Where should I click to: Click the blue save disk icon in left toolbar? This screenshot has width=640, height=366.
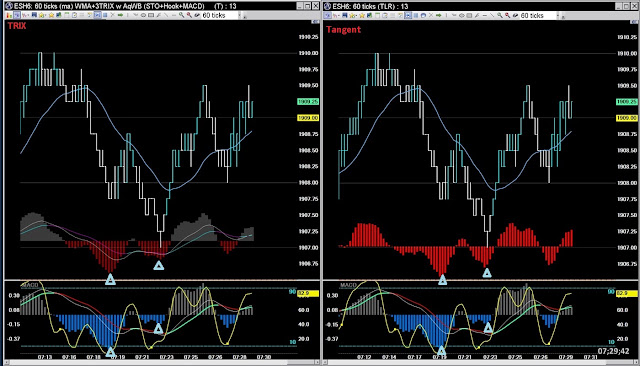point(34,15)
